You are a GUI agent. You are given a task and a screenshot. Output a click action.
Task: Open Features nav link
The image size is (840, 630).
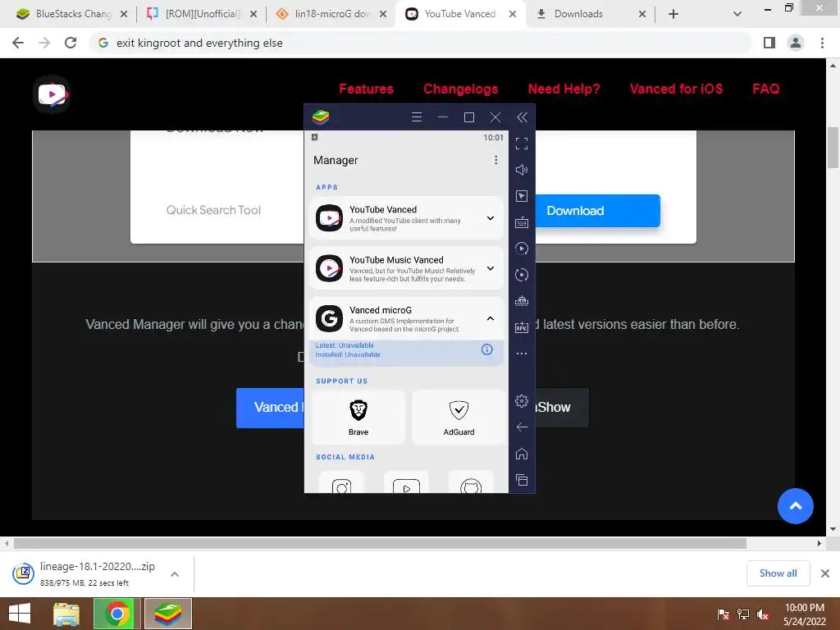coord(367,89)
